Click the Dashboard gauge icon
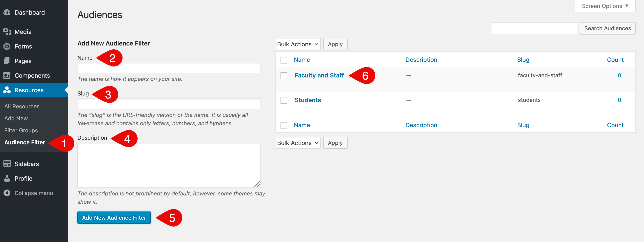 coord(7,12)
